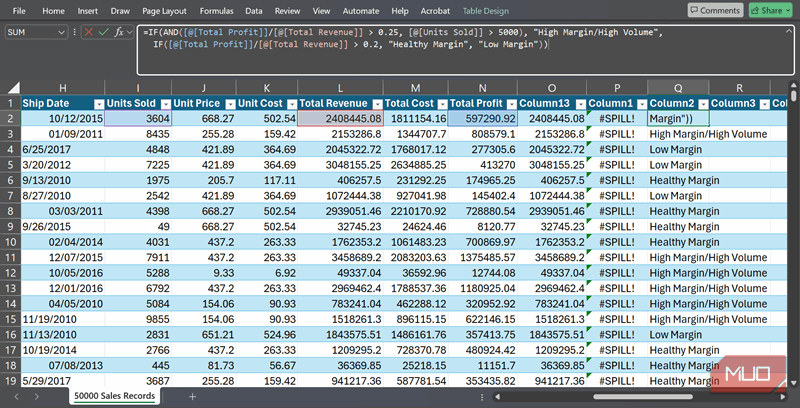Add a new sheet with plus icon
The image size is (800, 408).
click(x=193, y=397)
